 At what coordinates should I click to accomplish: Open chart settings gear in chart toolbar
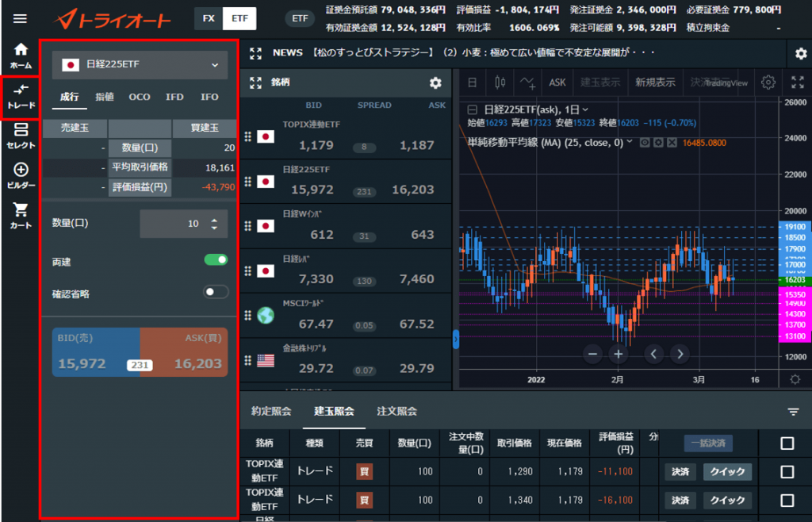coord(768,83)
